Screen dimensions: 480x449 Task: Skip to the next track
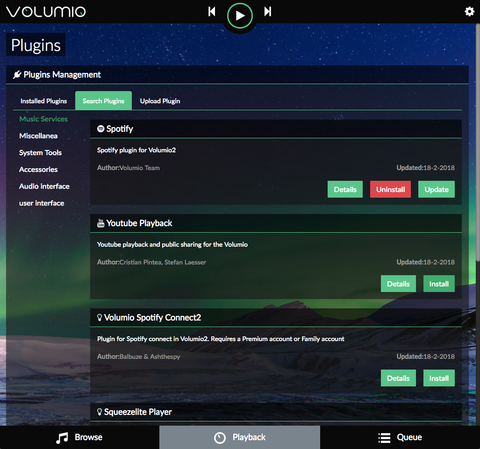[x=268, y=12]
